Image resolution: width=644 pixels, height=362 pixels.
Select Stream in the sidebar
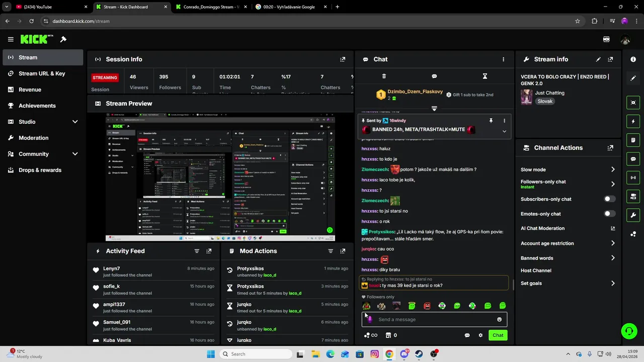(x=43, y=57)
